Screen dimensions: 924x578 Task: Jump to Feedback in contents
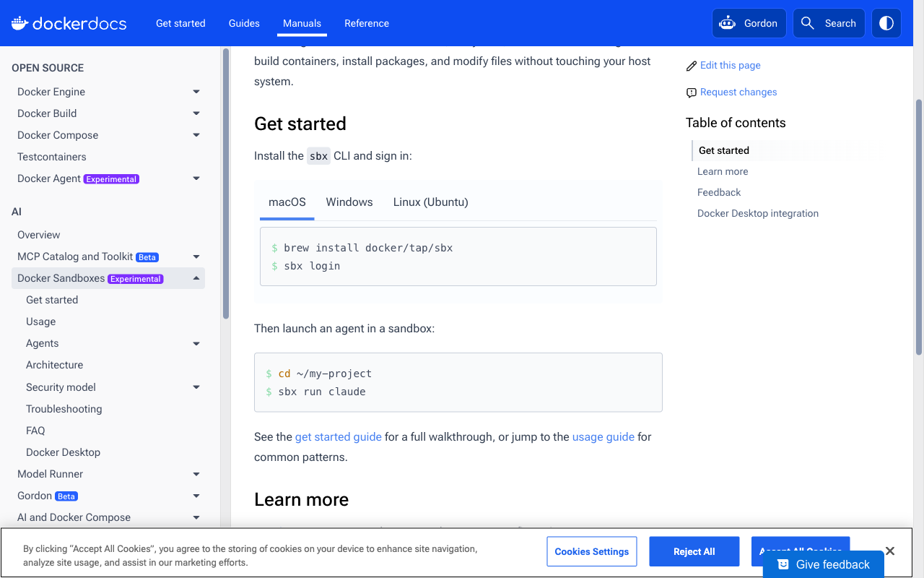point(719,192)
